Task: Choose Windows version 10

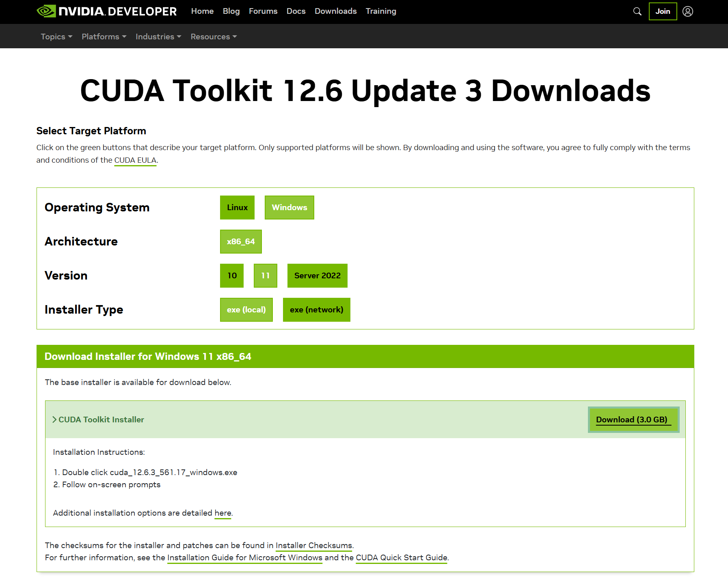Action: coord(232,275)
